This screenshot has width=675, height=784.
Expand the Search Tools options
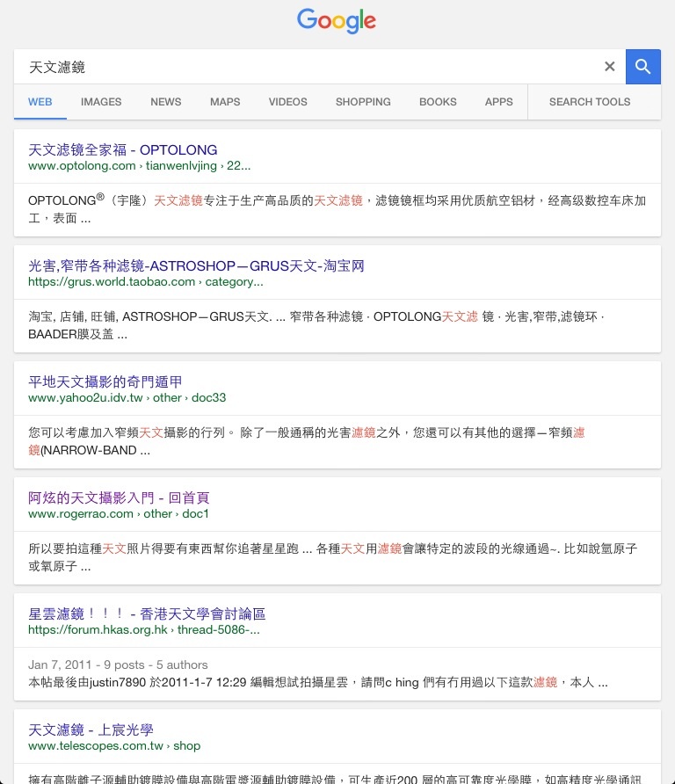[x=589, y=102]
